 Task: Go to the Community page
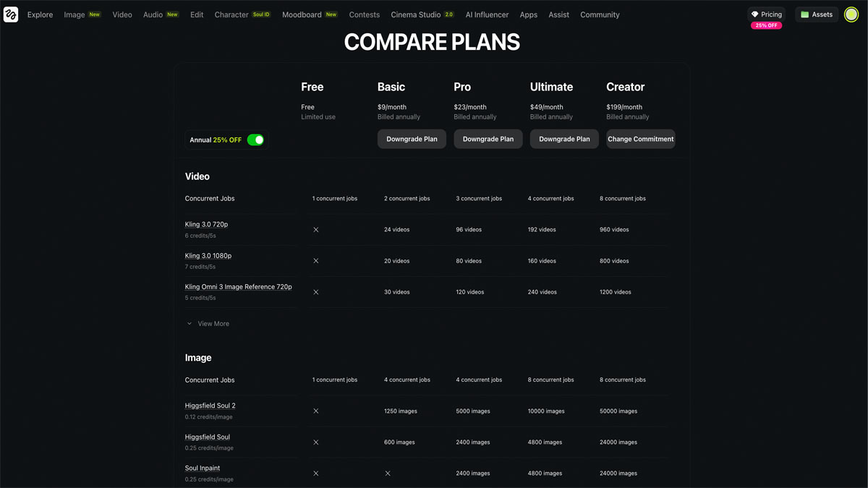[600, 14]
